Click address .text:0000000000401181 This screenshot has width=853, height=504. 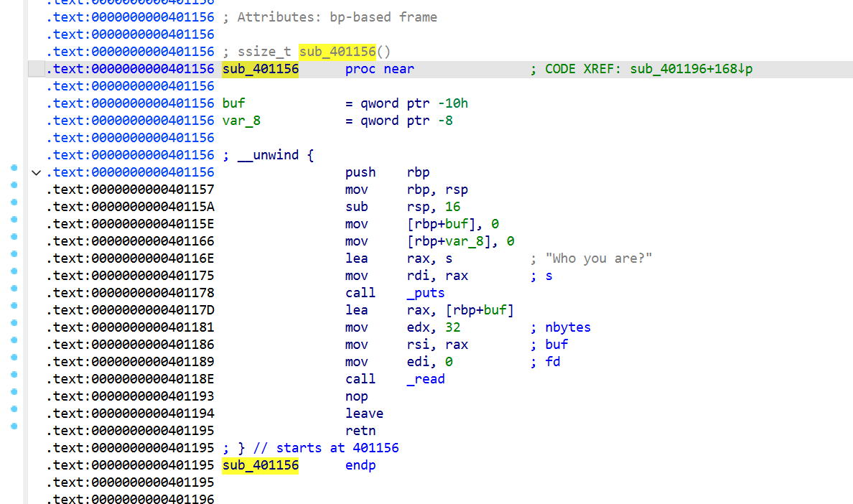coord(130,327)
